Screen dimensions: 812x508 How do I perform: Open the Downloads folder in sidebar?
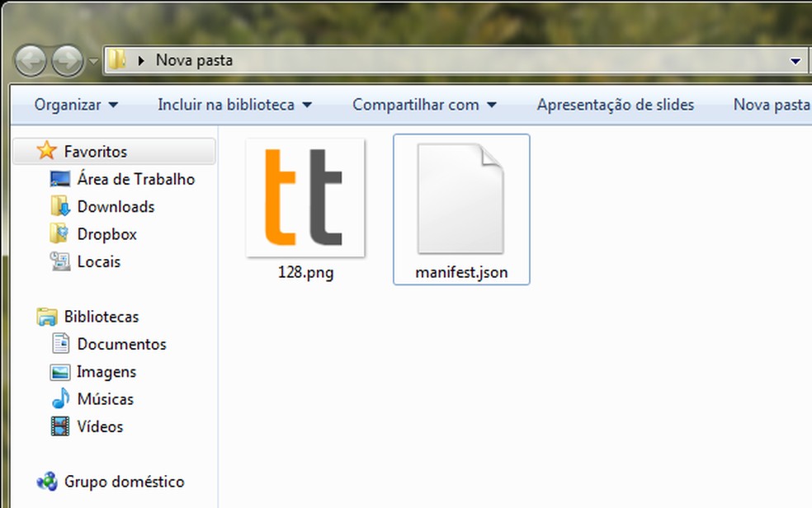click(115, 206)
